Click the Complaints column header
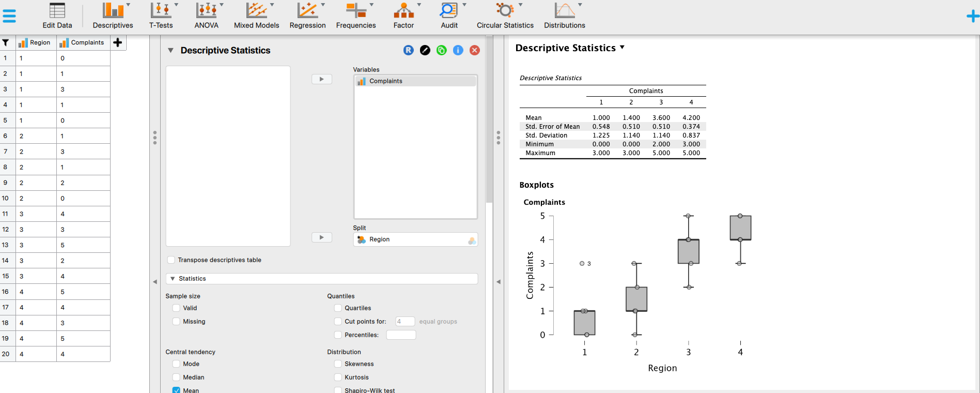This screenshot has height=393, width=980. pos(83,42)
